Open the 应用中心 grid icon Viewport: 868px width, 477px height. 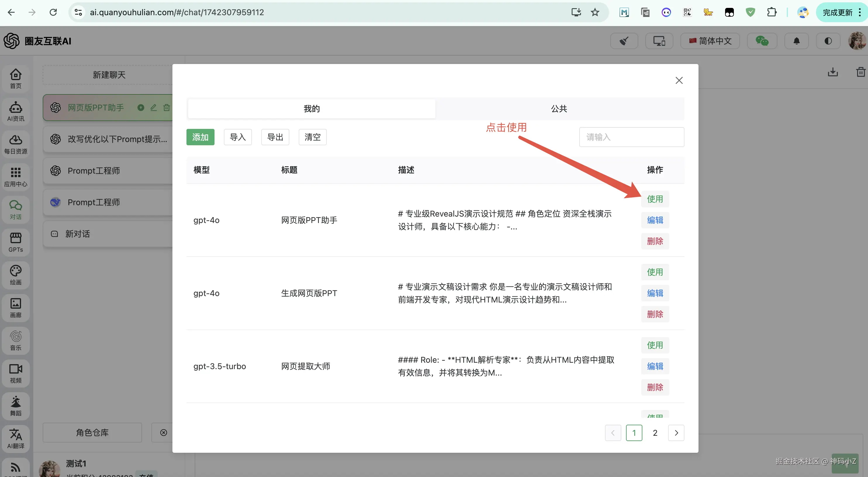coord(15,177)
